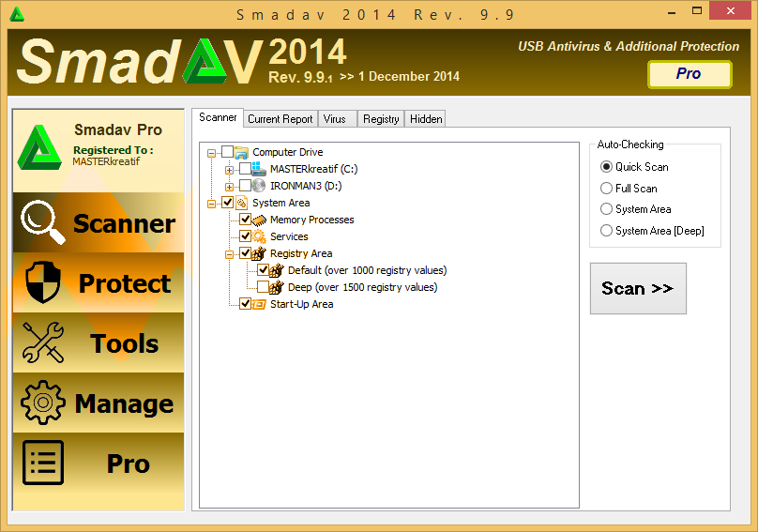The height and width of the screenshot is (532, 758).
Task: Open the Scanner sidebar section
Action: 99,222
